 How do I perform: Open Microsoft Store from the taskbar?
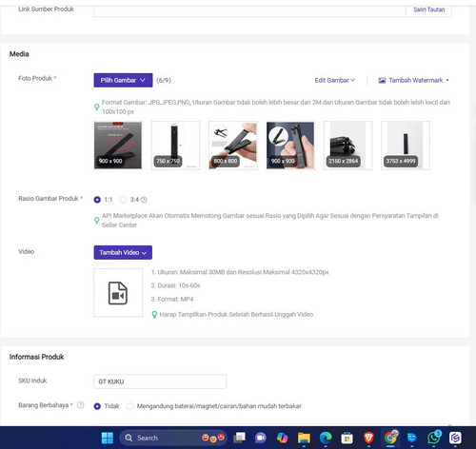coord(347,438)
